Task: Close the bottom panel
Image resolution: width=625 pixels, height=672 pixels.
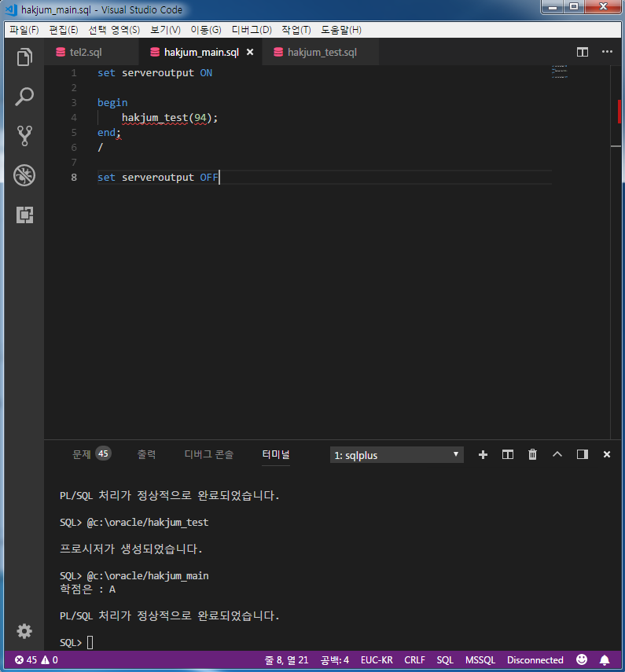Action: pos(607,454)
